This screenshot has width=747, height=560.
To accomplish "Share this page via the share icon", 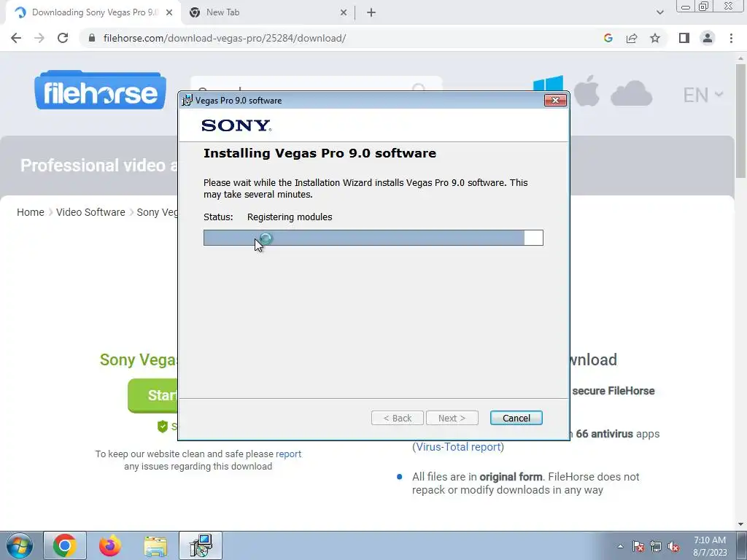I will coord(632,38).
